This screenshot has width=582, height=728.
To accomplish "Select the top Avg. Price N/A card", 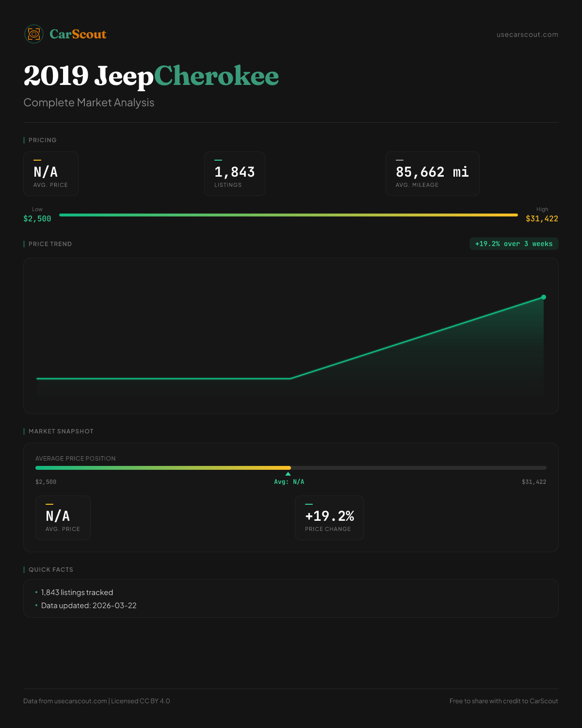I will pos(51,174).
